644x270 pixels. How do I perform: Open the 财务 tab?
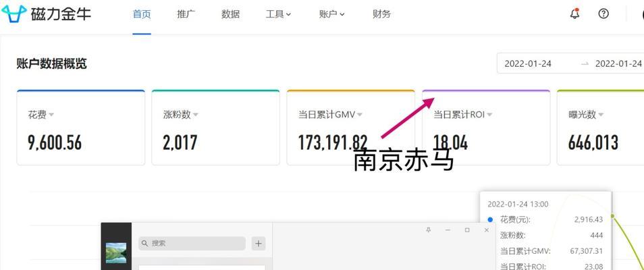tap(381, 14)
